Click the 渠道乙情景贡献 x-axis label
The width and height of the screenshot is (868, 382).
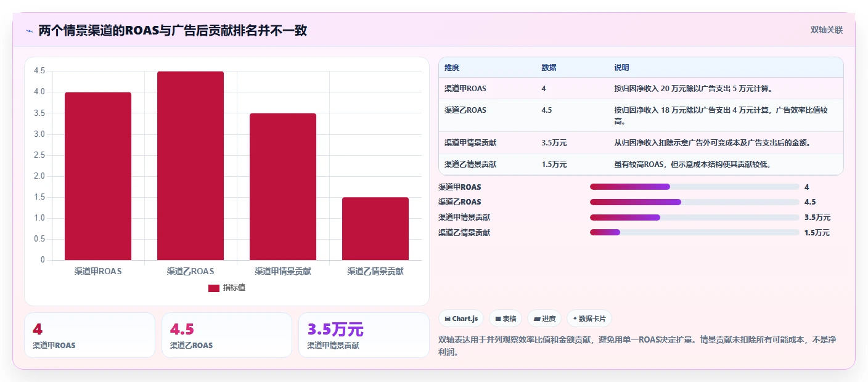point(375,271)
